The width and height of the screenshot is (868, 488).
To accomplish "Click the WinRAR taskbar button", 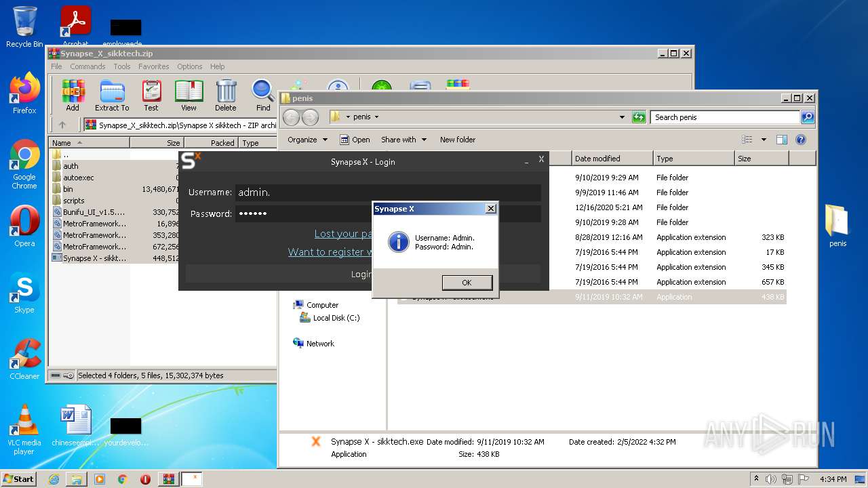I will 168,479.
